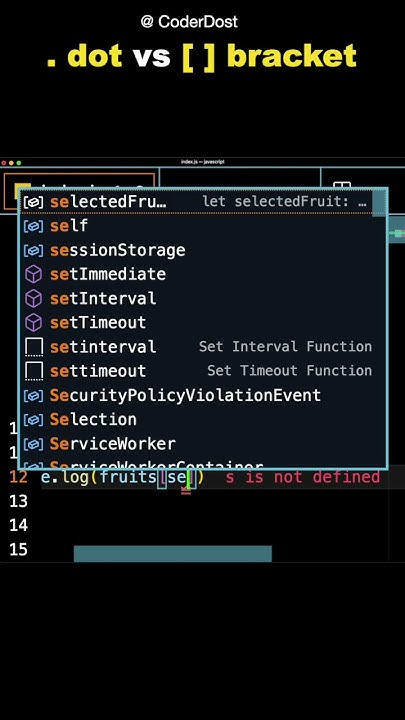
Task: Switch to the index.js editor tab
Action: coord(79,190)
